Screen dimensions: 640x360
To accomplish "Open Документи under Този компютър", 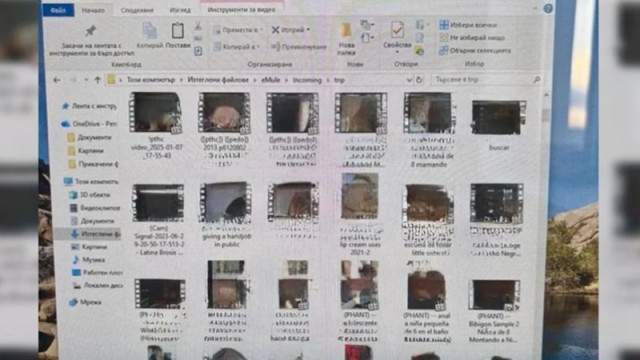I will (92, 221).
